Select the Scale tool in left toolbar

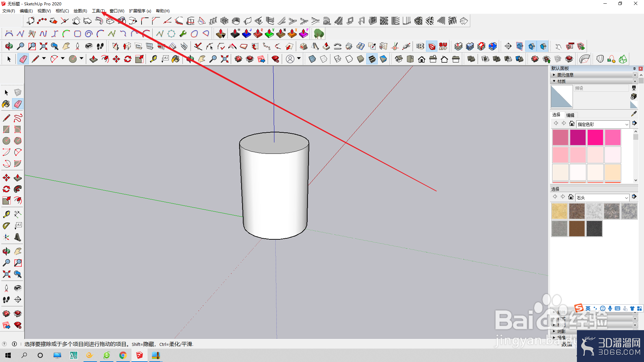coord(6,200)
